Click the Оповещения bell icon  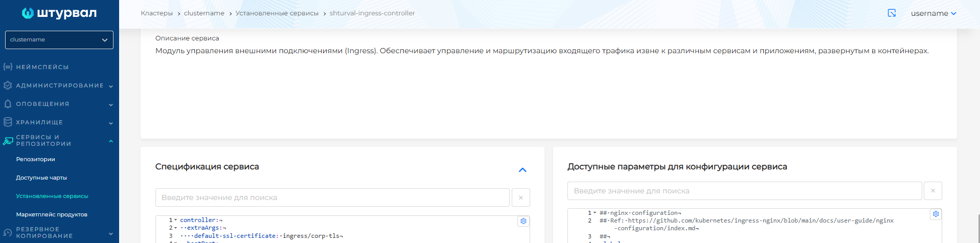click(x=8, y=104)
